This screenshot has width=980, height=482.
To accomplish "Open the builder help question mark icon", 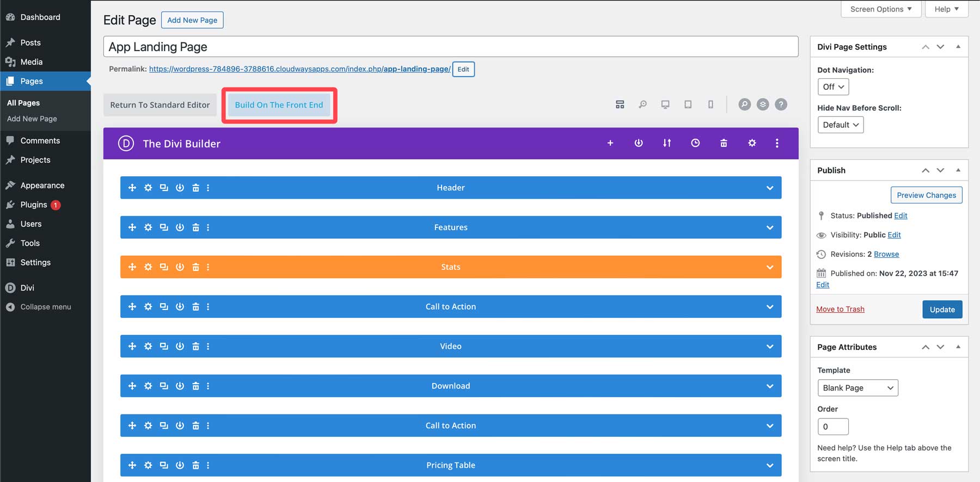I will click(x=781, y=104).
